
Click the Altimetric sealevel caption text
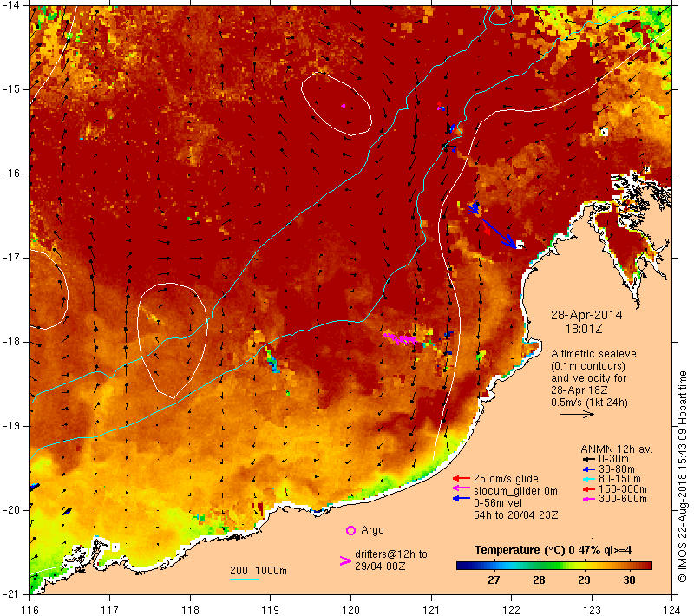[x=595, y=354]
